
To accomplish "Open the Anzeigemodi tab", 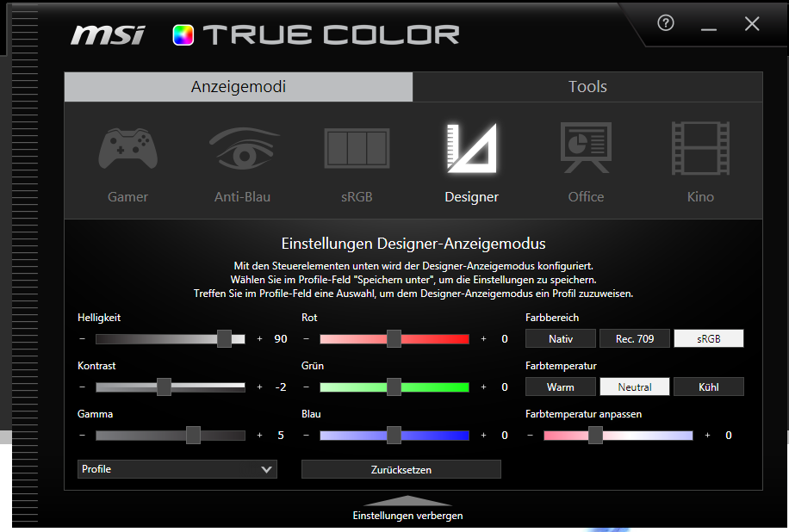I will (239, 87).
